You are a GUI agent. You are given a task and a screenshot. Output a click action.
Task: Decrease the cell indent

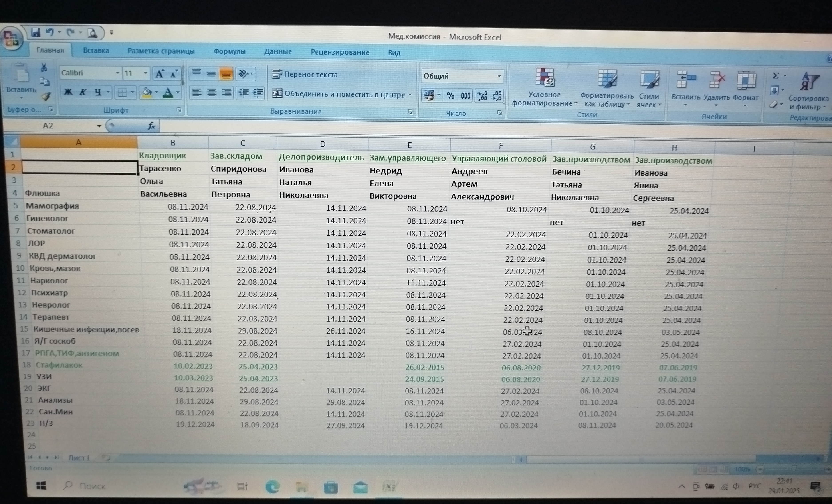tap(244, 93)
